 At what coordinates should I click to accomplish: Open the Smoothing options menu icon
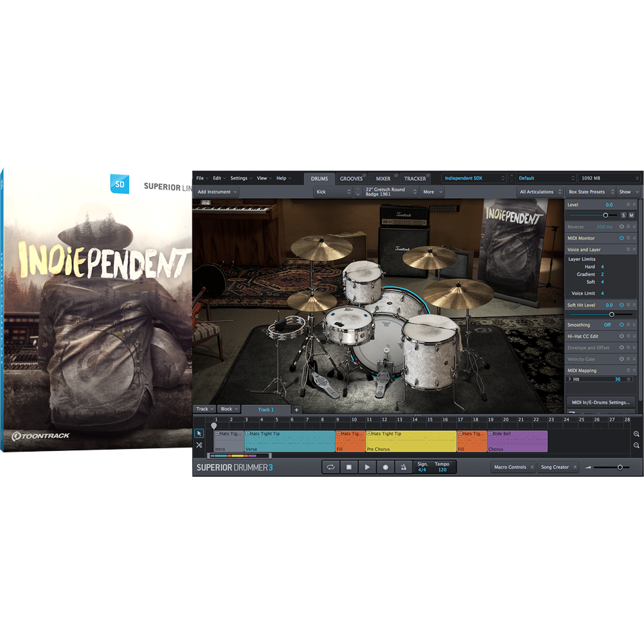pos(628,324)
